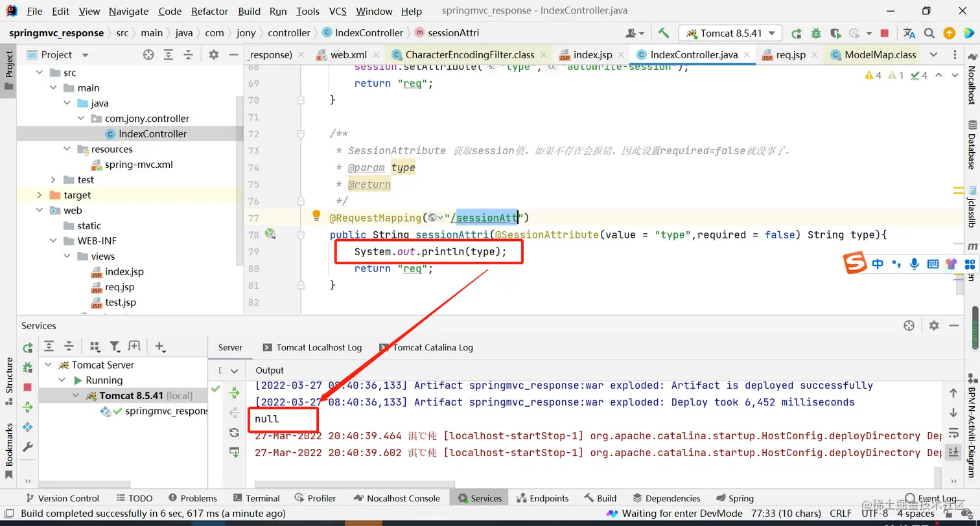The height and width of the screenshot is (526, 980).
Task: Open the Version Control tool window
Action: [62, 498]
